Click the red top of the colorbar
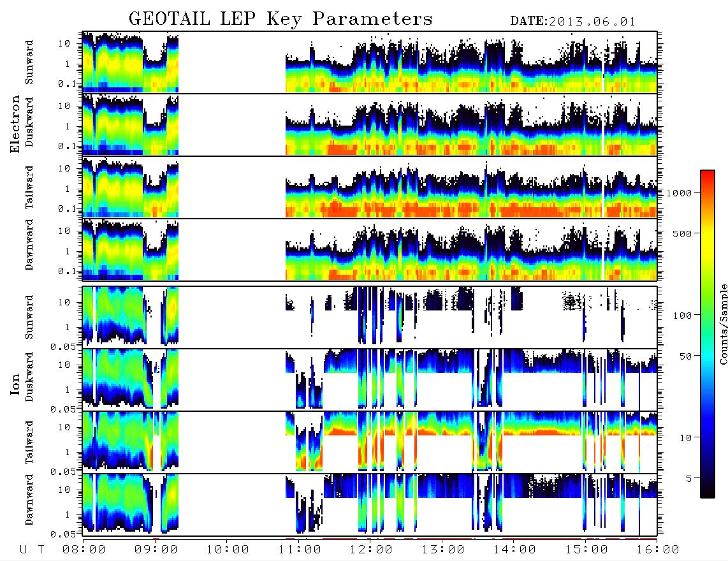Image resolution: width=728 pixels, height=561 pixels. (x=707, y=175)
